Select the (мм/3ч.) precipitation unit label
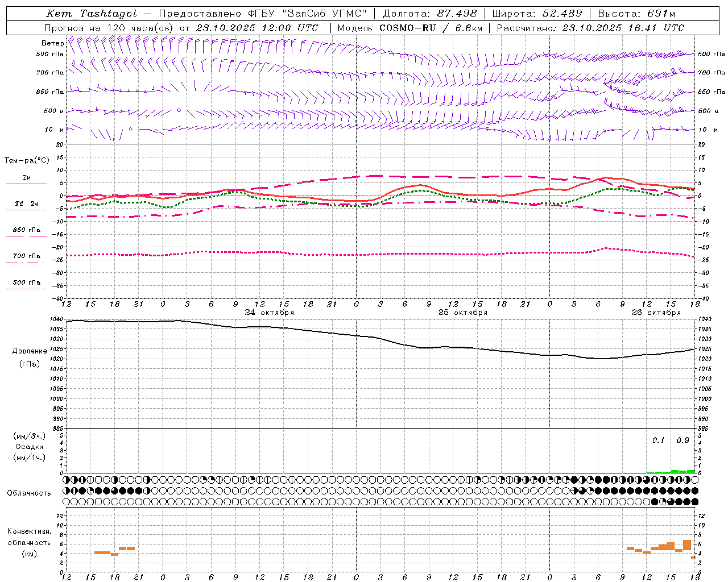The image size is (728, 582). tap(30, 436)
